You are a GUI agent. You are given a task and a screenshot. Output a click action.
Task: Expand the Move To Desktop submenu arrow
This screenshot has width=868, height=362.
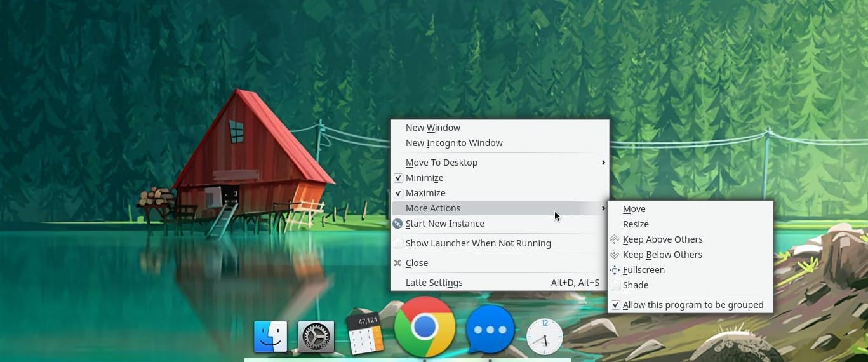[x=603, y=163]
